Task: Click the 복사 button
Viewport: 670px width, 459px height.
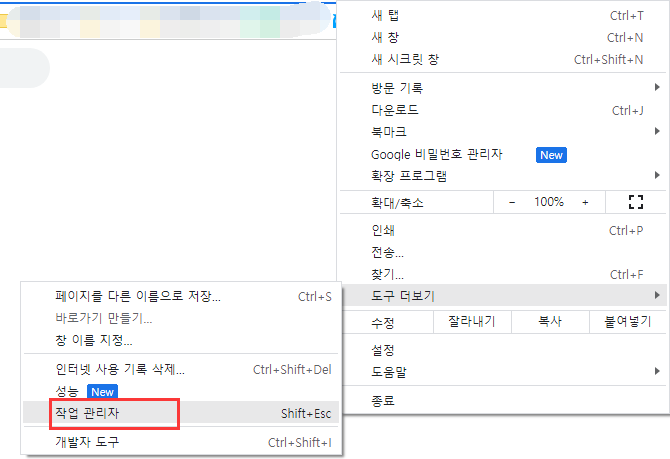Action: pos(549,323)
